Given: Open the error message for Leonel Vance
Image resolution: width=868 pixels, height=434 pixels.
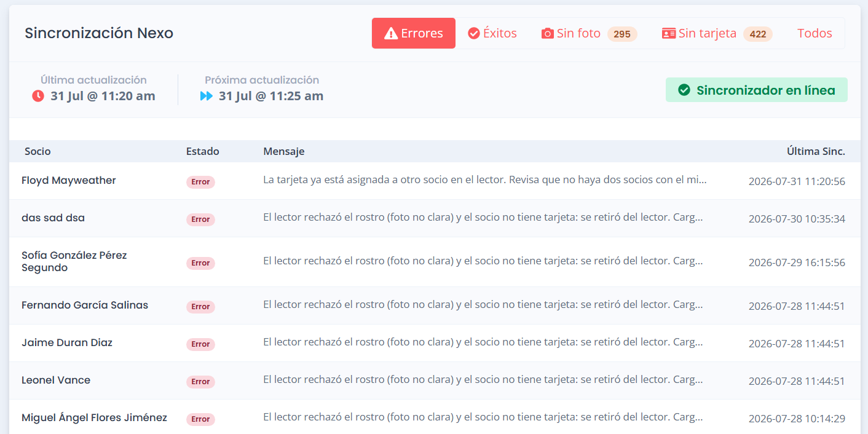Looking at the screenshot, I should pyautogui.click(x=483, y=379).
